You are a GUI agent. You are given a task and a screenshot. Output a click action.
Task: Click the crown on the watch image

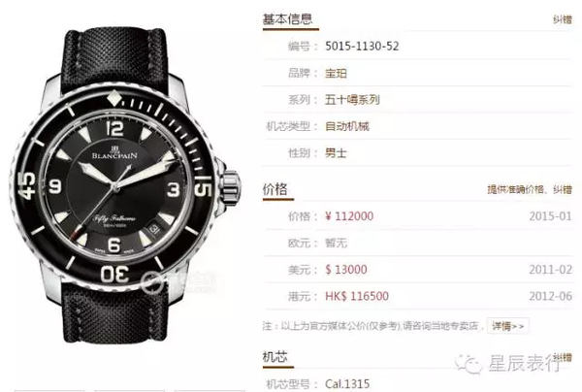click(230, 186)
